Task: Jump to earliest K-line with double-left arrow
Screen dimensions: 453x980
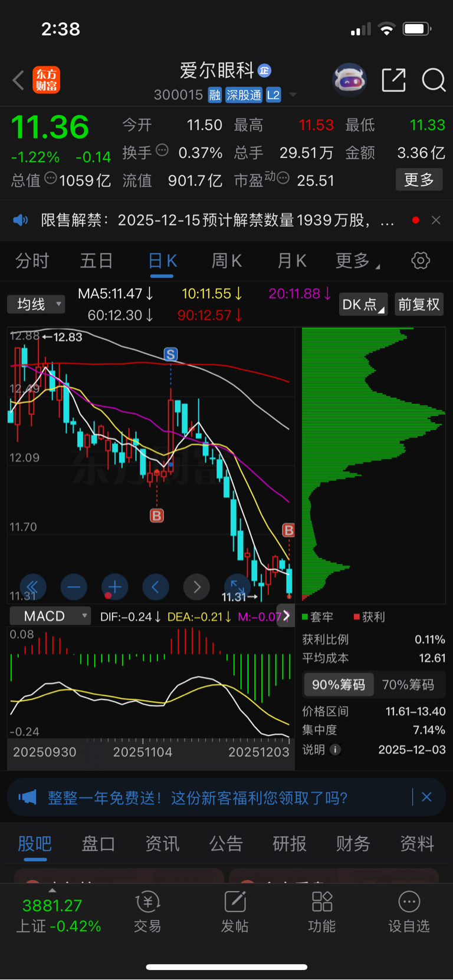Action: [x=32, y=587]
